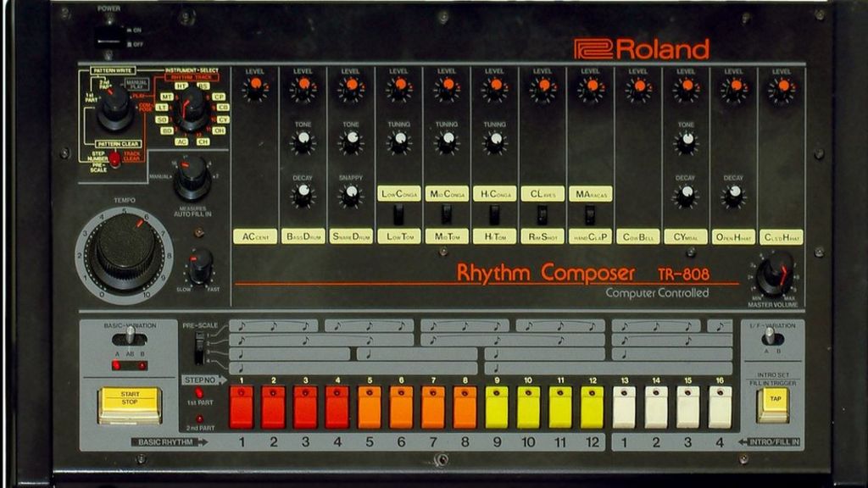Screen dimensions: 868x488
Task: Toggle the Mid Conga / Mid Tom switch
Action: point(446,214)
